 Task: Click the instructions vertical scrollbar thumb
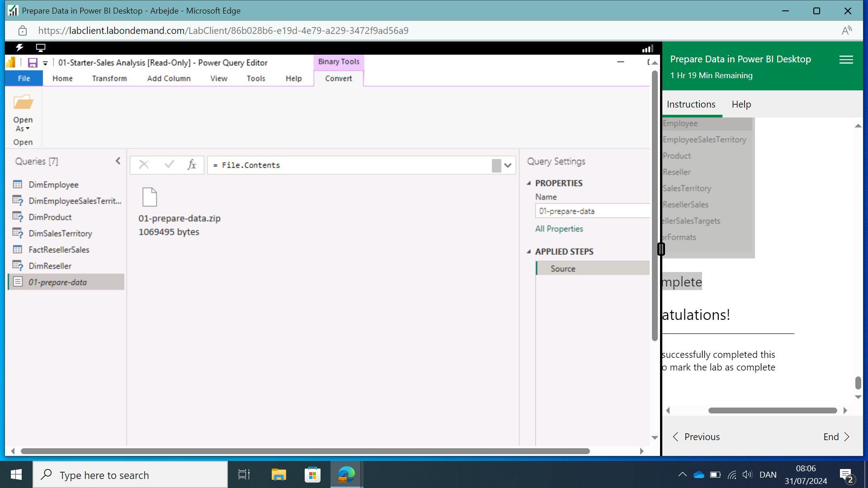click(858, 383)
